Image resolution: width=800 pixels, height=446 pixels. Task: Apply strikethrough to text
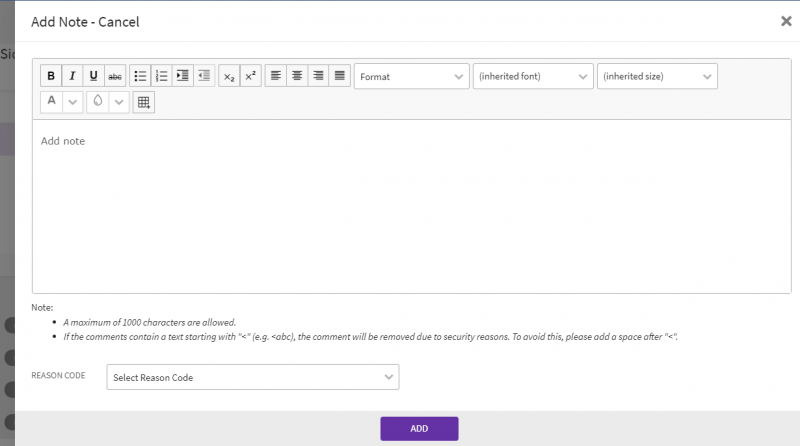116,76
